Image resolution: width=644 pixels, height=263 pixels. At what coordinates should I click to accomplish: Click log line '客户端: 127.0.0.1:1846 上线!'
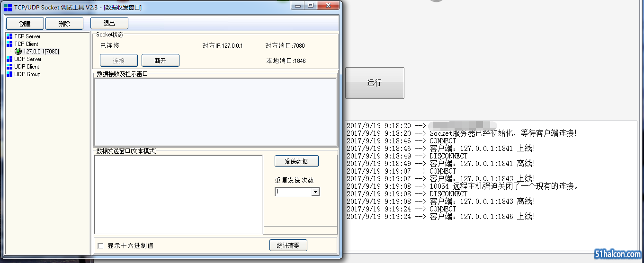tap(441, 217)
